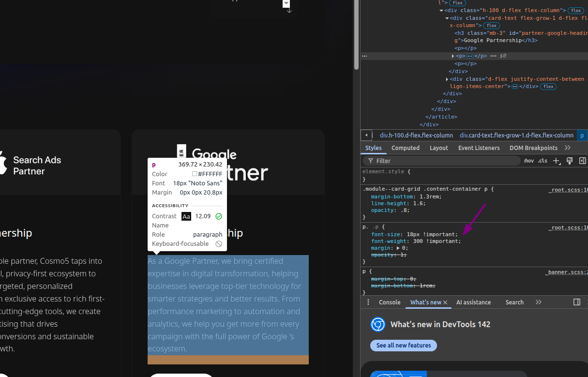
Task: Select the p breadcrumb item
Action: (x=582, y=135)
